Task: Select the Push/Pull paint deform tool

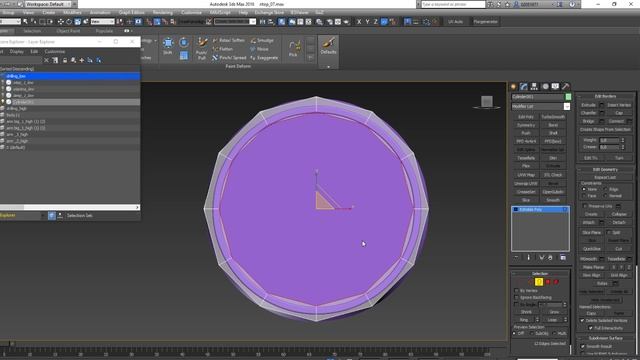Action: [x=202, y=49]
